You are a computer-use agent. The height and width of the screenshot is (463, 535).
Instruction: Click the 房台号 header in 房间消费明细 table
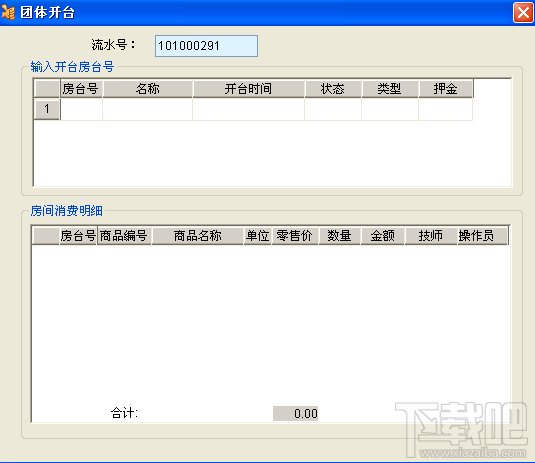tap(78, 236)
